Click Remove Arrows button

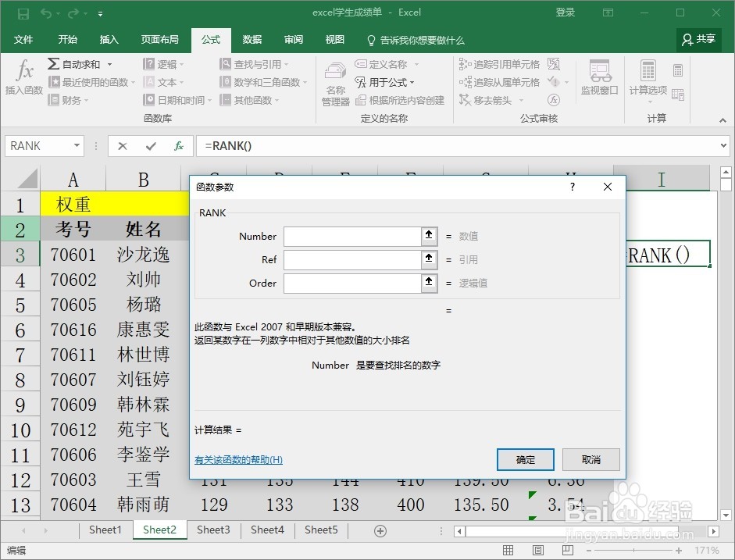[486, 100]
